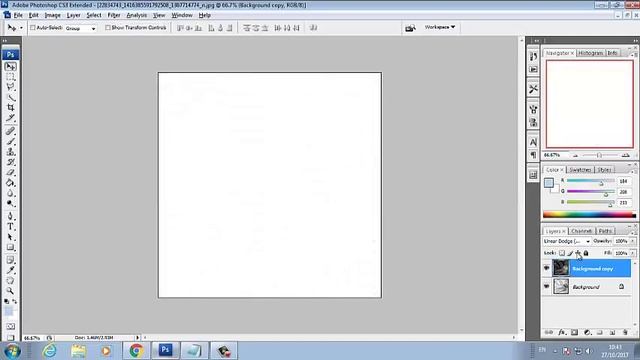
Task: Hide the Background copy layer
Action: pyautogui.click(x=547, y=268)
